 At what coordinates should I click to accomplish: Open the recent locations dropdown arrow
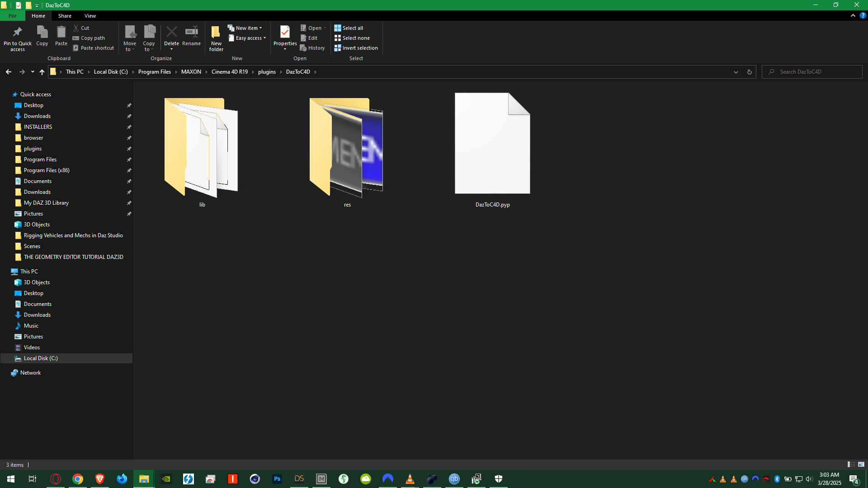(x=33, y=72)
